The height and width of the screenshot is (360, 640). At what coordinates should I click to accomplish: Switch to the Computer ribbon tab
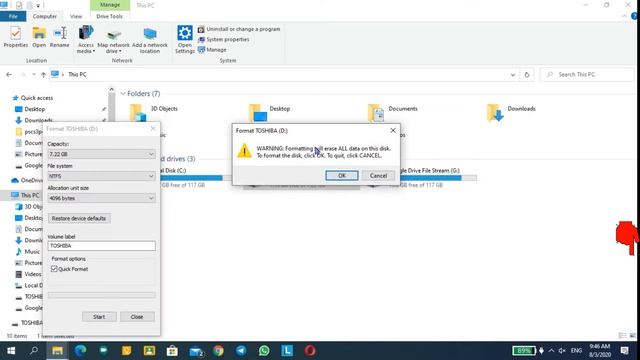pos(44,16)
